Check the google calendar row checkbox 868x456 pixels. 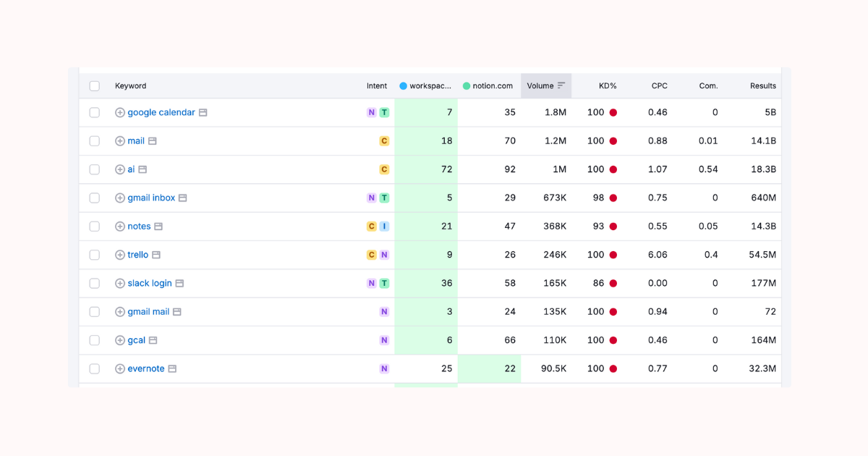(x=95, y=113)
